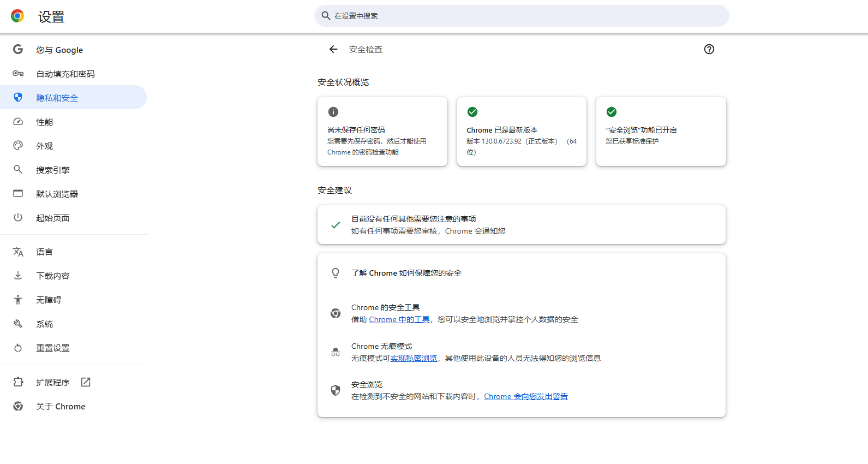Click 您已获享标准保护 text

[632, 141]
